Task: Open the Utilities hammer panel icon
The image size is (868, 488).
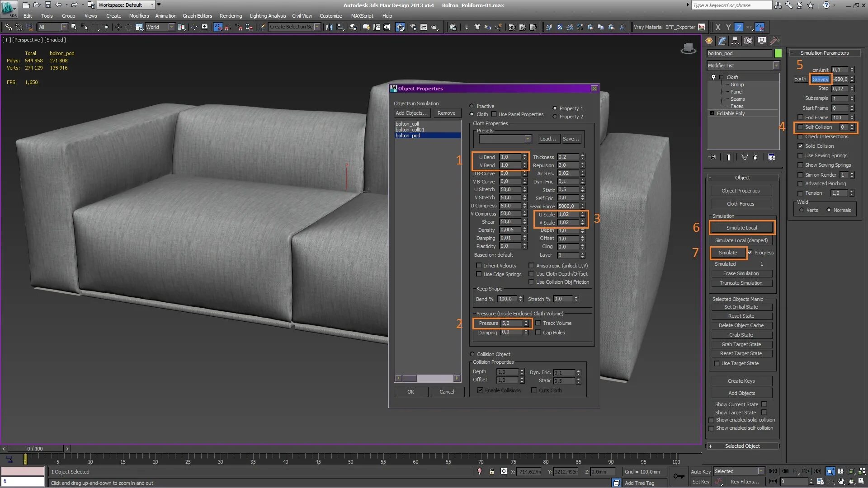Action: coord(774,41)
